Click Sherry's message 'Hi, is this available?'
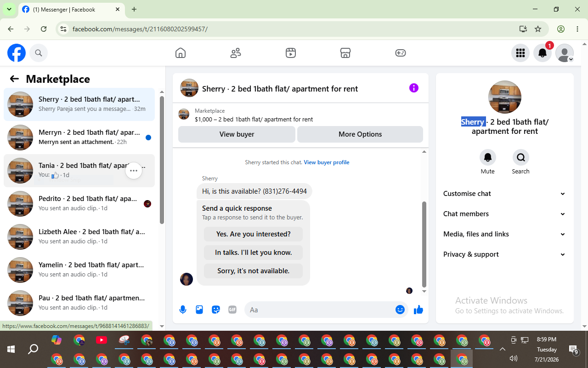Viewport: 588px width, 368px height. 254,191
